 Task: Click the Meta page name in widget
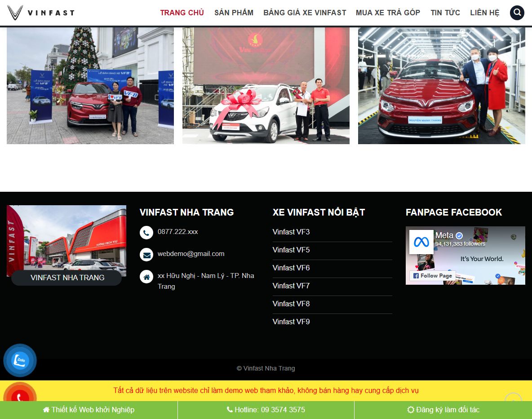(444, 235)
